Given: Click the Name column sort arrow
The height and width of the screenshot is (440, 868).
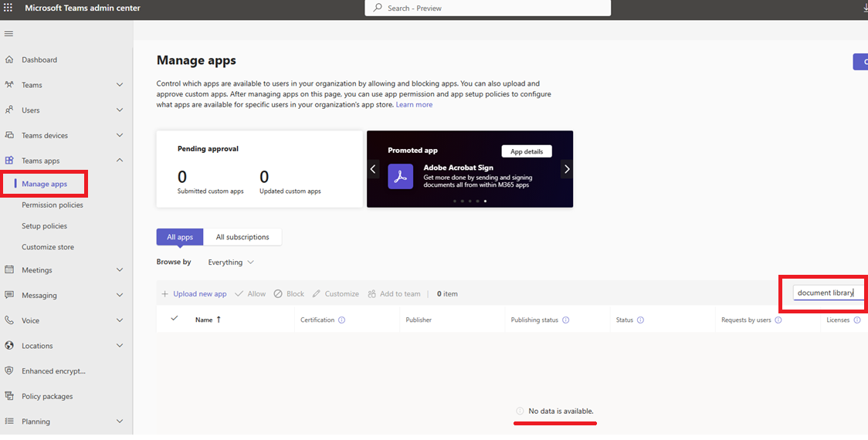Looking at the screenshot, I should [219, 320].
